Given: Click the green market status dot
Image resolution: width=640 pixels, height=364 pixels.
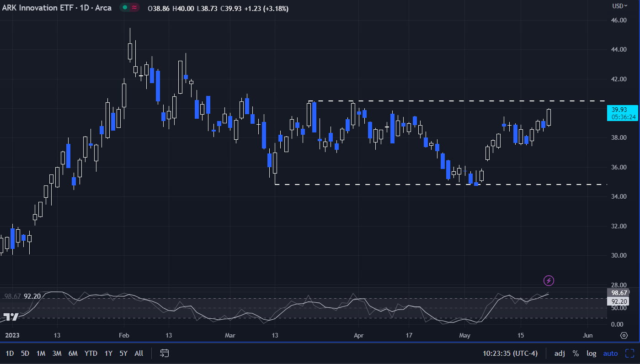Looking at the screenshot, I should (x=125, y=8).
